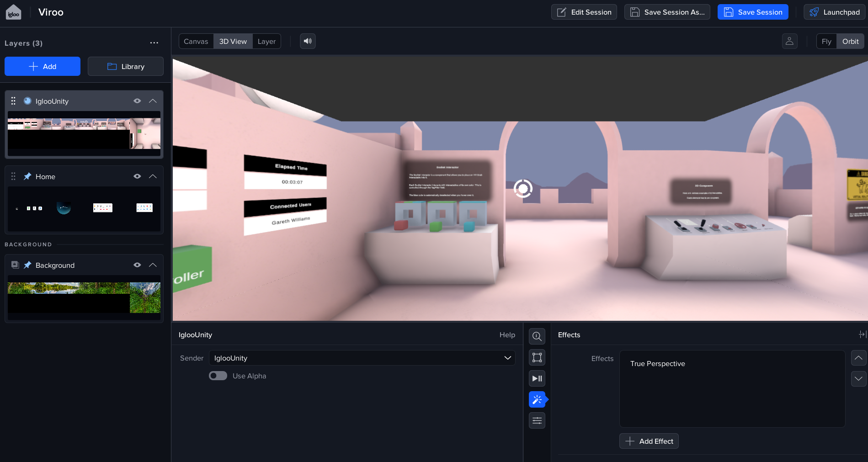This screenshot has width=868, height=462.
Task: Open the layer info inspector icon
Action: 537,336
